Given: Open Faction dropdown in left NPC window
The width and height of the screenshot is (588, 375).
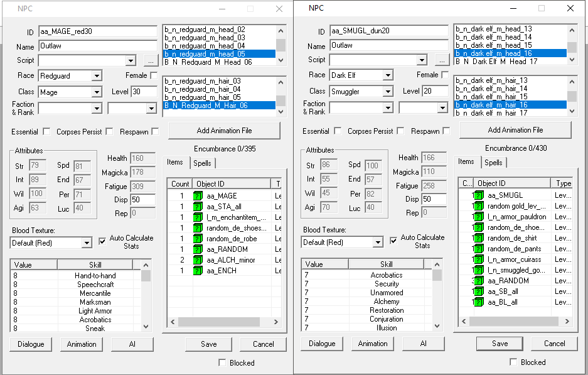Looking at the screenshot, I should coord(97,109).
